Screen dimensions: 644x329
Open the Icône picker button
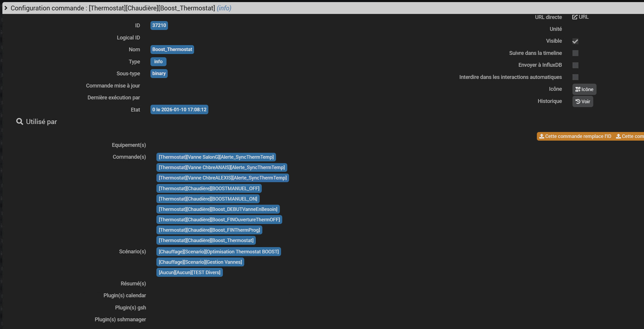coord(584,89)
